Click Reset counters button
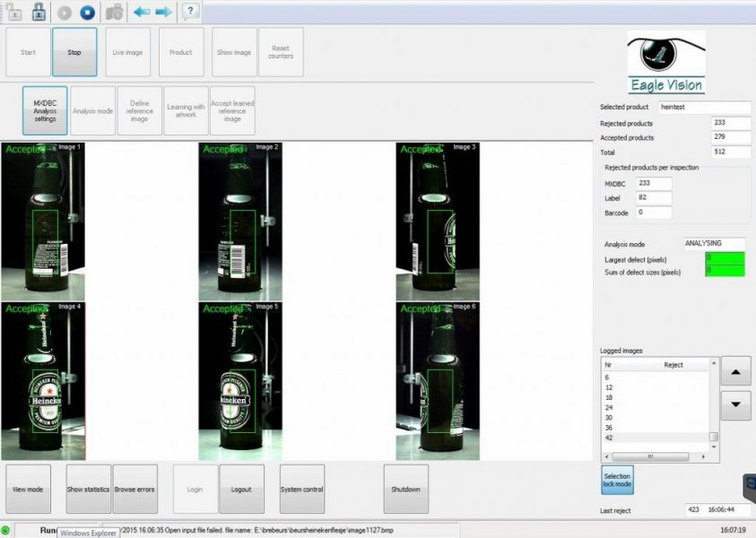The height and width of the screenshot is (538, 756). click(281, 52)
